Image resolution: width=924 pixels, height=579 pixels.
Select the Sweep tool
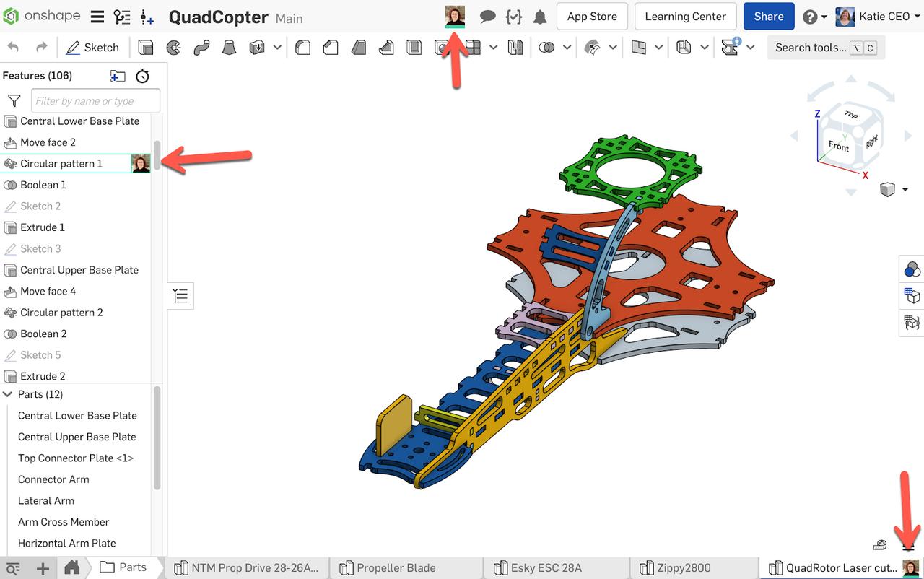202,47
